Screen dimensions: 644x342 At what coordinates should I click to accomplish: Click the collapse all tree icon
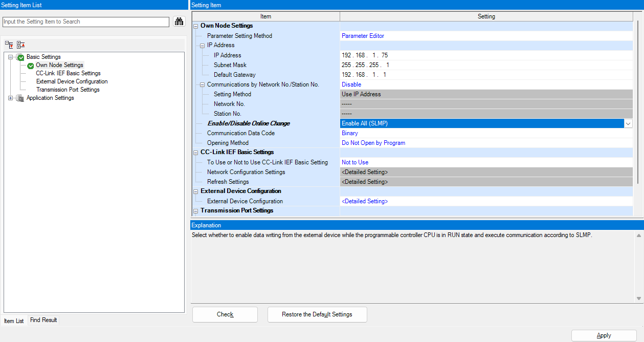point(20,45)
